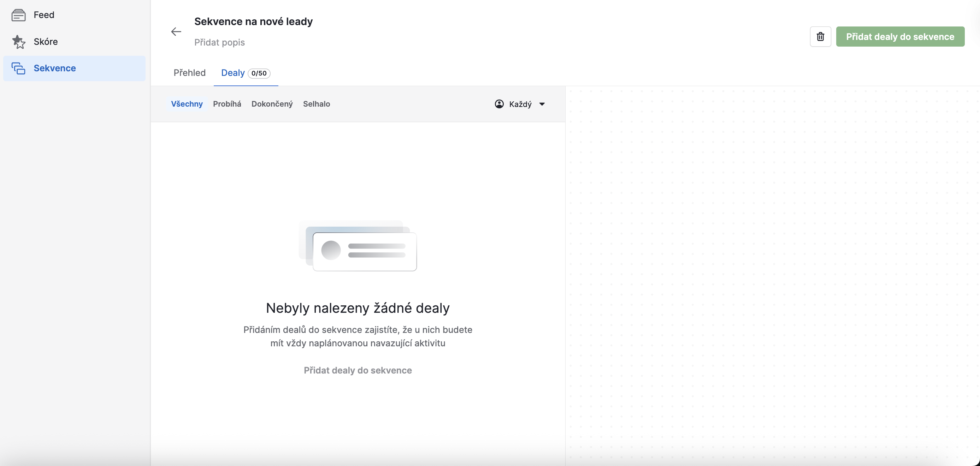Click the Přidat dealy do sekvence link below message
The width and height of the screenshot is (980, 466).
[358, 370]
